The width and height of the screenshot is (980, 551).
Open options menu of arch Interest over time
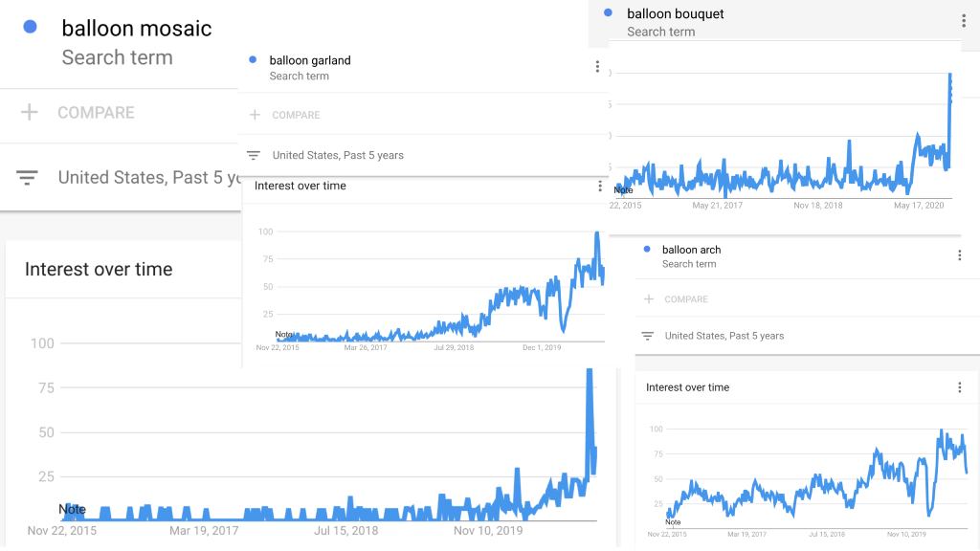(959, 387)
